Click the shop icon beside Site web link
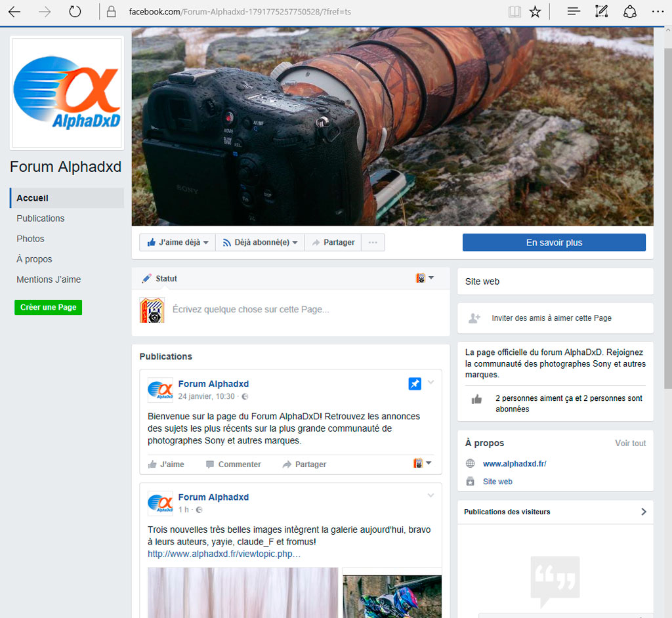This screenshot has height=618, width=672. (x=470, y=482)
